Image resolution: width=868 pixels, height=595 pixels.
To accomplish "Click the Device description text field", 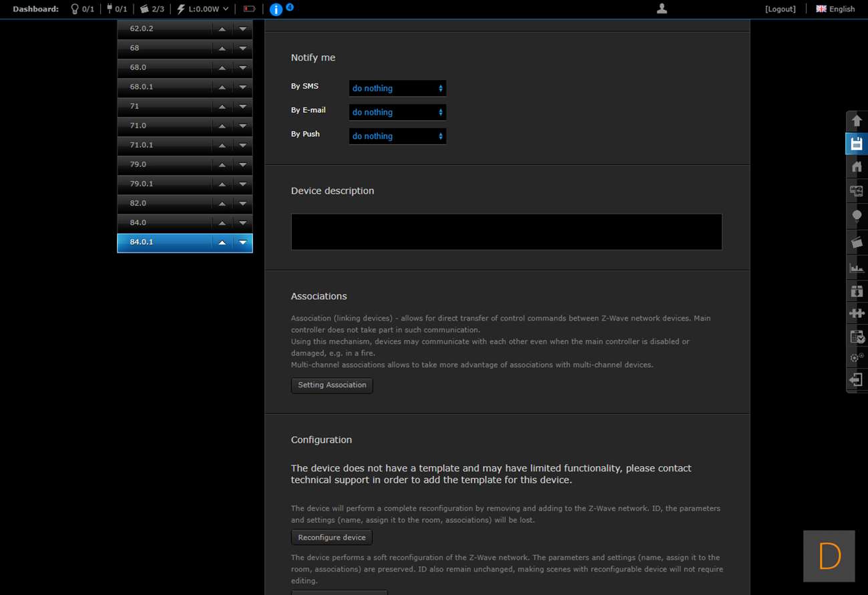I will pos(506,232).
